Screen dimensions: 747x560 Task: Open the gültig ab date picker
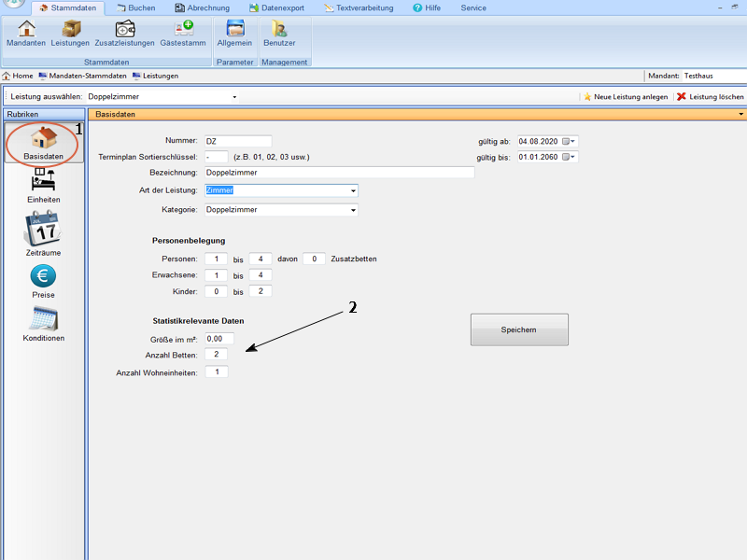570,141
